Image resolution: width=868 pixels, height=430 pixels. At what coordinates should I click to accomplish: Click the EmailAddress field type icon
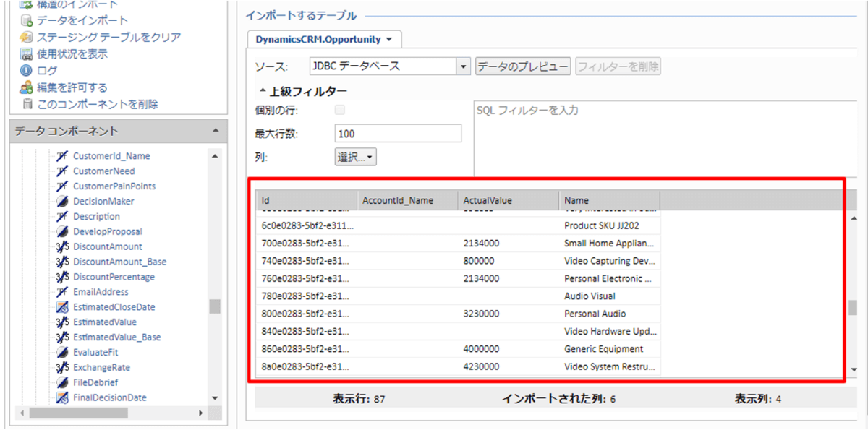click(62, 293)
